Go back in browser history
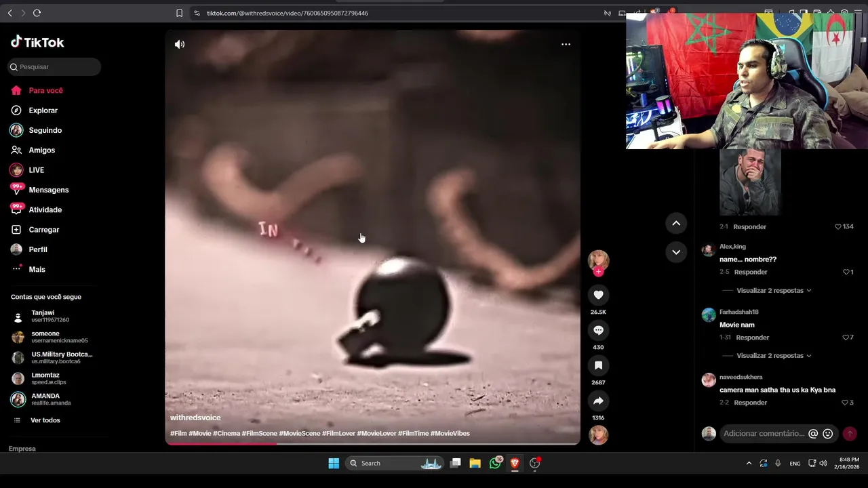Screen dimensions: 868x488 click(x=9, y=13)
